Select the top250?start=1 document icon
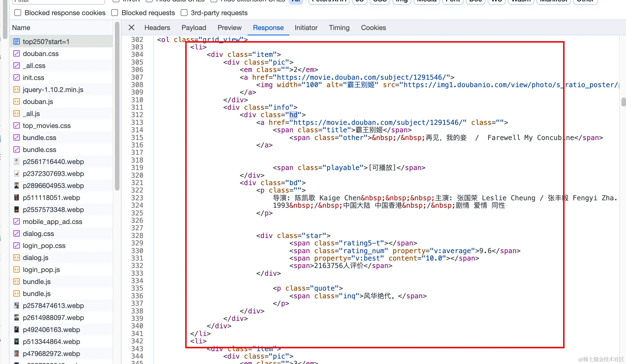Image resolution: width=626 pixels, height=364 pixels. [17, 42]
